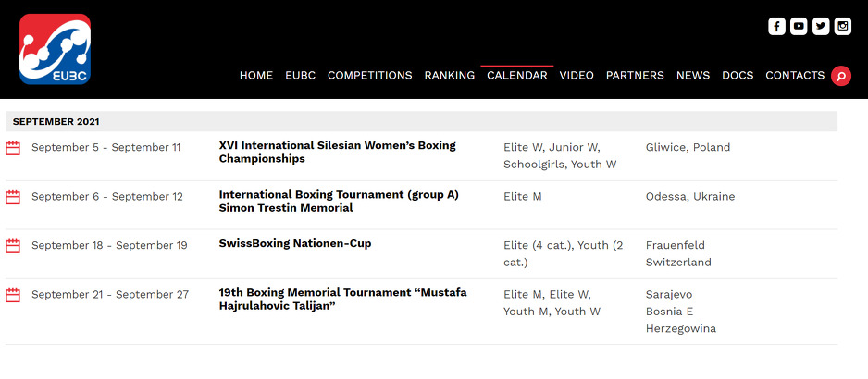Image resolution: width=868 pixels, height=379 pixels.
Task: Open XVI International Silesian Women's Boxing Championships
Action: coord(337,153)
